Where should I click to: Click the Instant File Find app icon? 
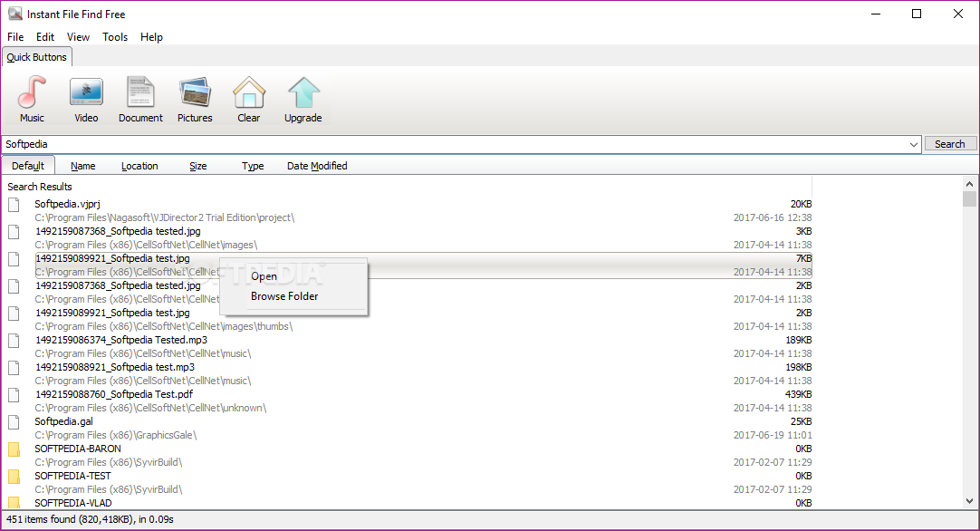(15, 14)
